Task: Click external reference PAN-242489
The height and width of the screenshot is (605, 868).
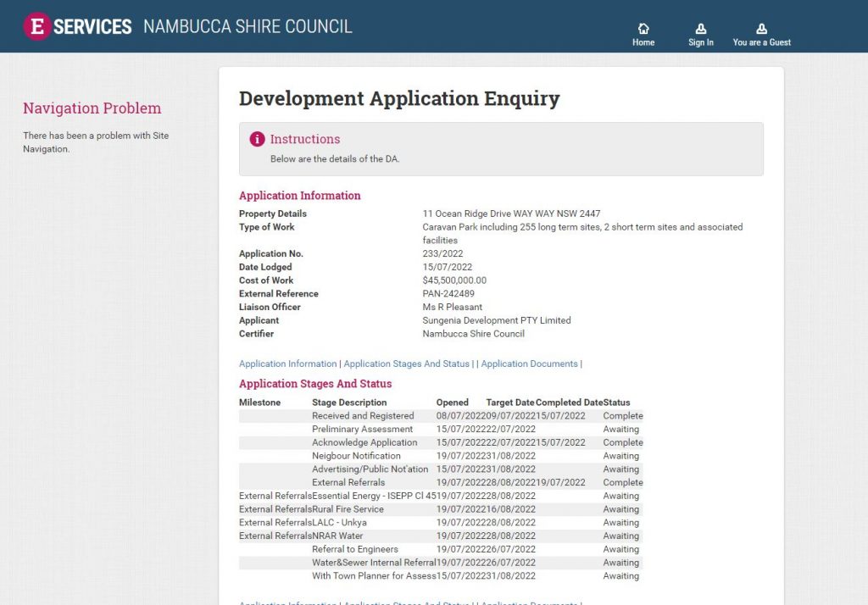Action: [x=448, y=293]
